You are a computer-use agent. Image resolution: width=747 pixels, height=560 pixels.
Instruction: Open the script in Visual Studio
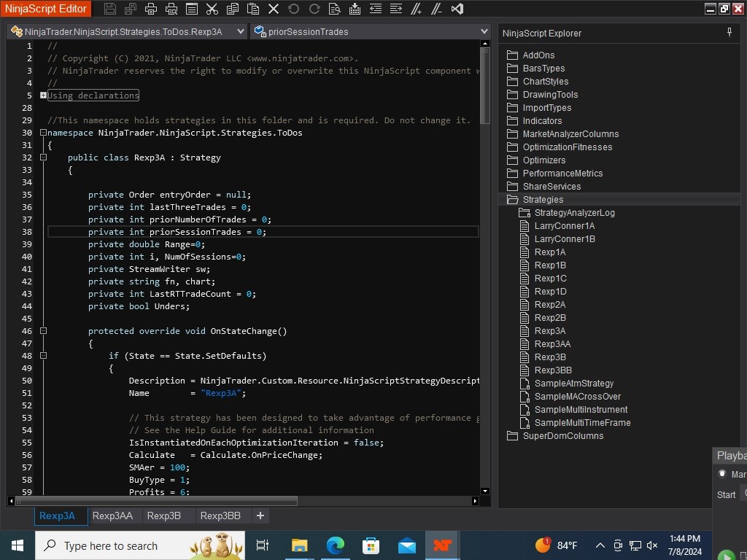[x=457, y=9]
